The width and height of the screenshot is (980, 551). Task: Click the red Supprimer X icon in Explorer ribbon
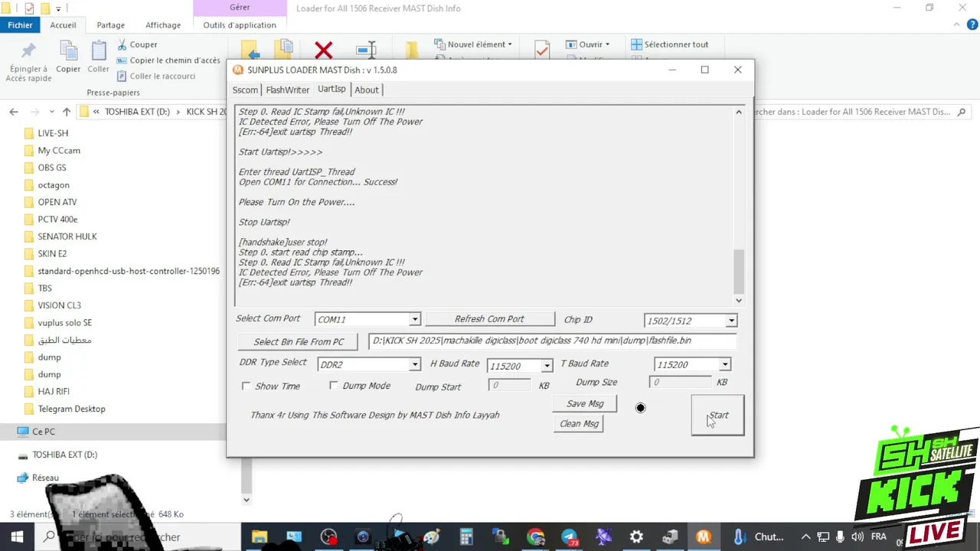point(324,51)
